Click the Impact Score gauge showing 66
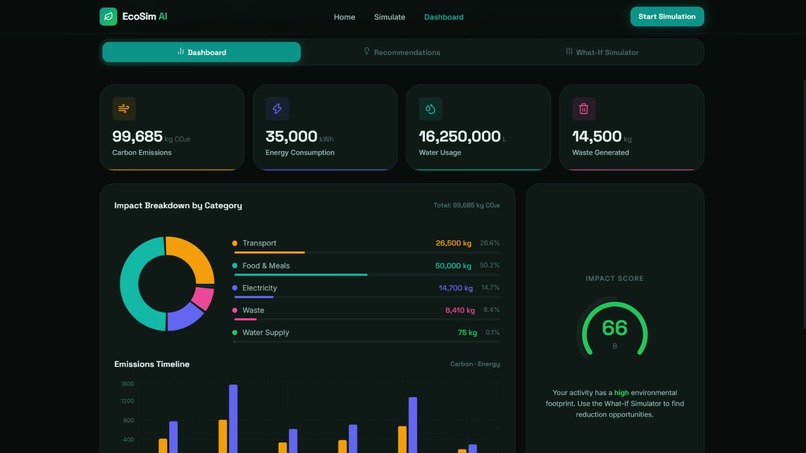 coord(615,329)
